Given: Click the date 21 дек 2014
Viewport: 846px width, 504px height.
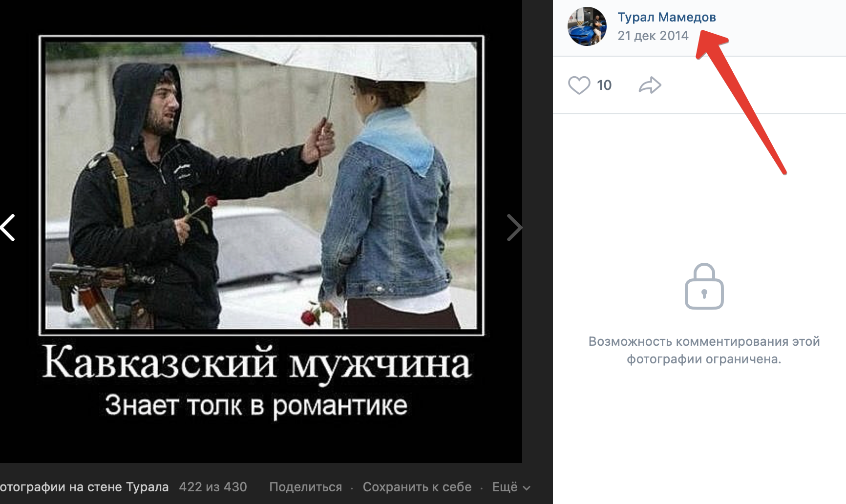Looking at the screenshot, I should point(653,36).
